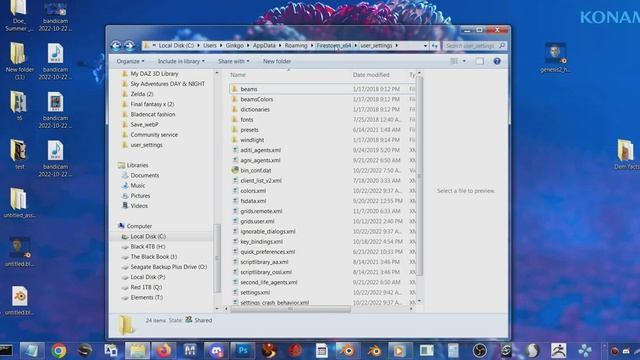Select second_life_agents.xml file
This screenshot has width=640, height=360.
[269, 282]
